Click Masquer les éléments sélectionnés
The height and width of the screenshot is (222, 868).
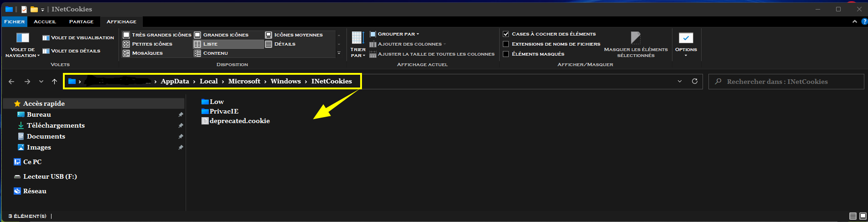635,45
